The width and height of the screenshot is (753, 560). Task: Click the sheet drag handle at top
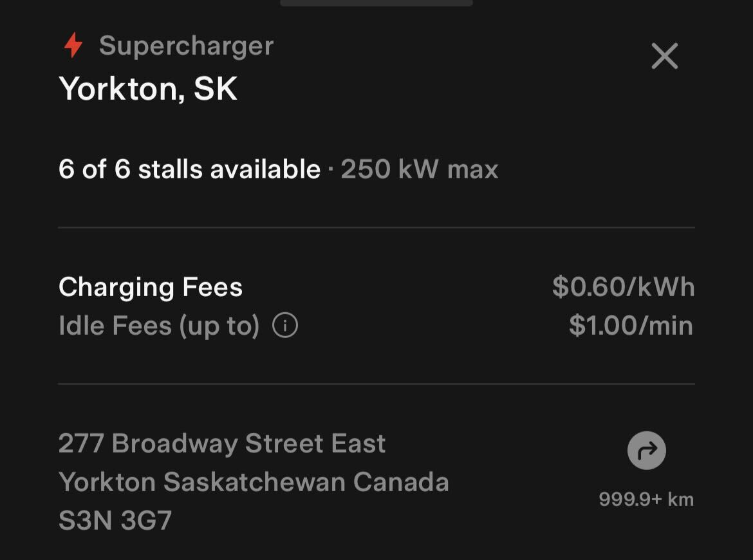point(376,3)
